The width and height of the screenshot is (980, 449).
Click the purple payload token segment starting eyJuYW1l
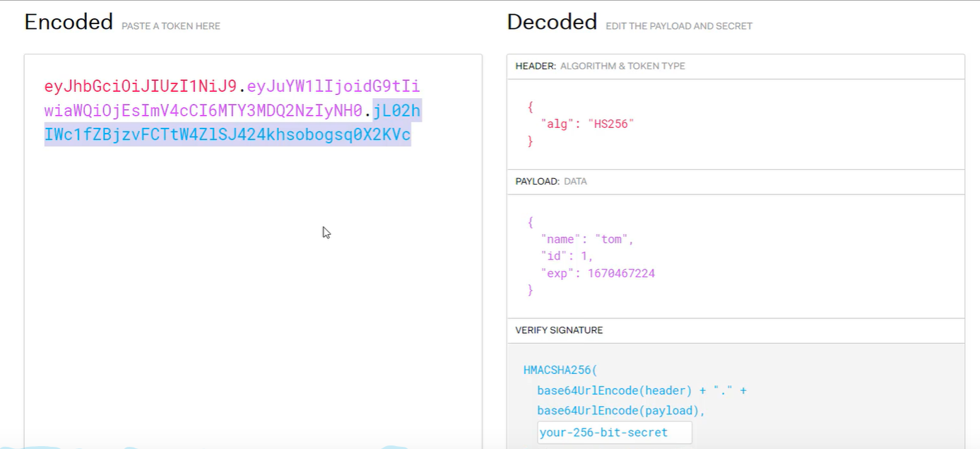point(233,99)
